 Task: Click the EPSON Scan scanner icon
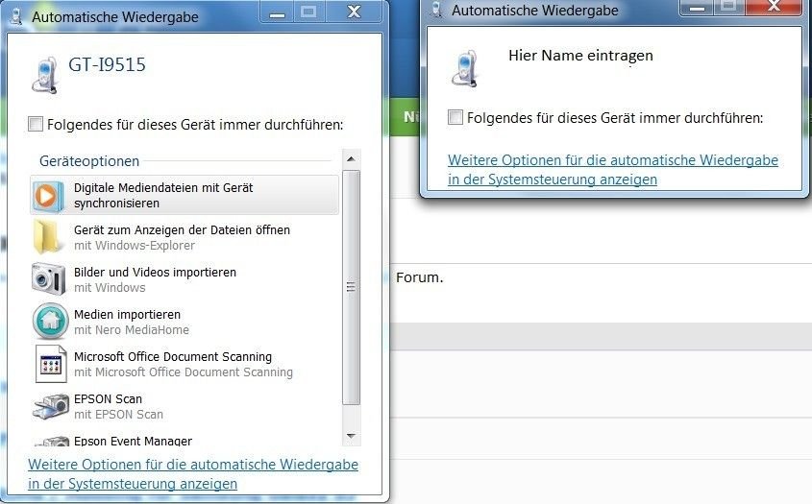pos(51,406)
